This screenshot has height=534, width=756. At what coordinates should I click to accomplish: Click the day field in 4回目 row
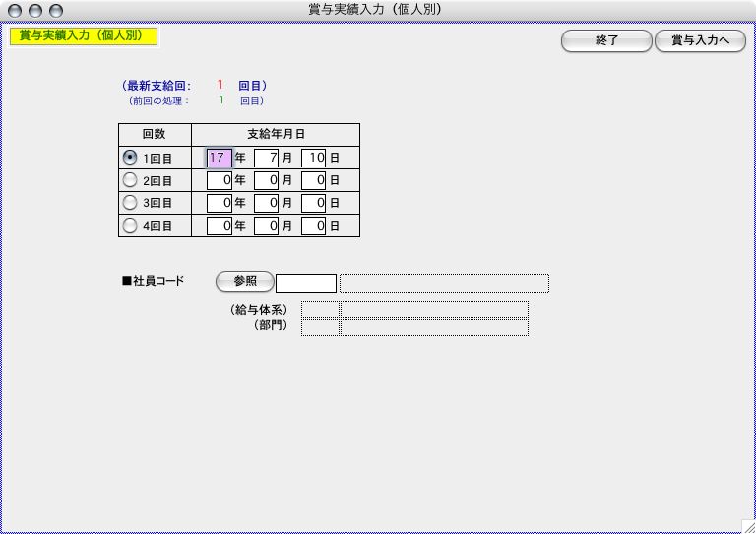[313, 226]
